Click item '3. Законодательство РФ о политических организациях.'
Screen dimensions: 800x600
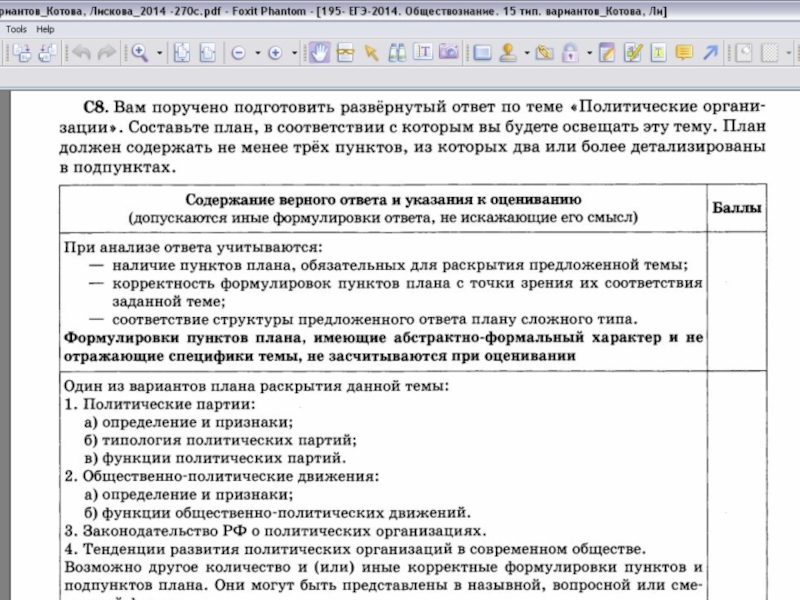(275, 531)
